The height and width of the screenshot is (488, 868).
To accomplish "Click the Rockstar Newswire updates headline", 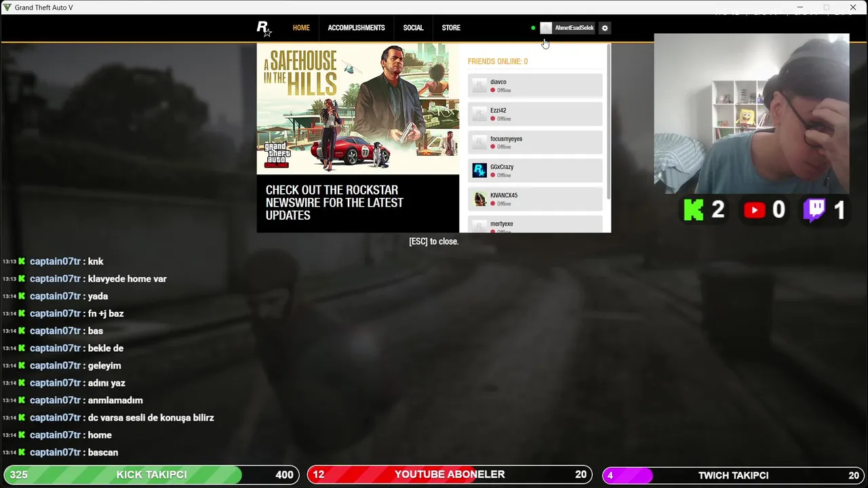I will (334, 203).
